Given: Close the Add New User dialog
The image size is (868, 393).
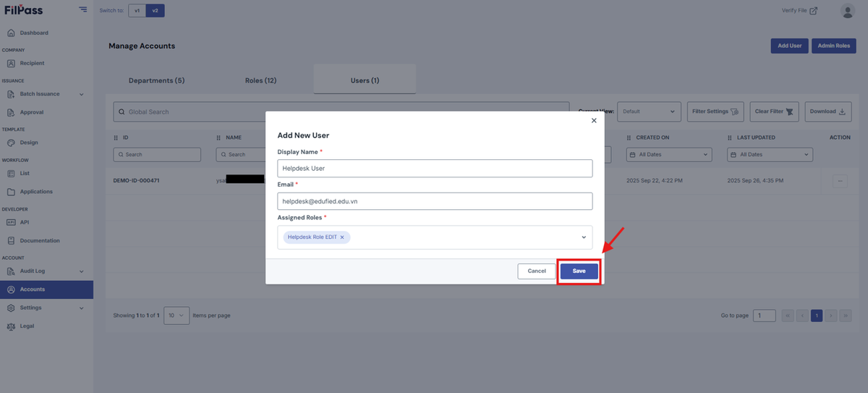Looking at the screenshot, I should point(594,121).
